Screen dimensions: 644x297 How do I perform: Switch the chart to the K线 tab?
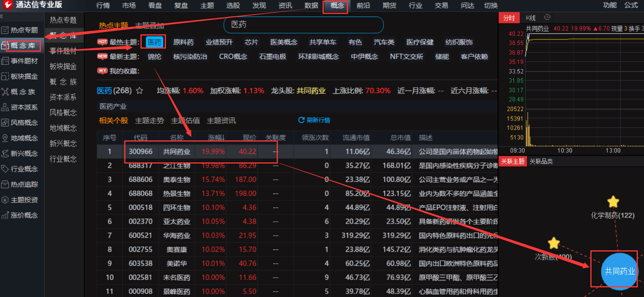(x=531, y=18)
